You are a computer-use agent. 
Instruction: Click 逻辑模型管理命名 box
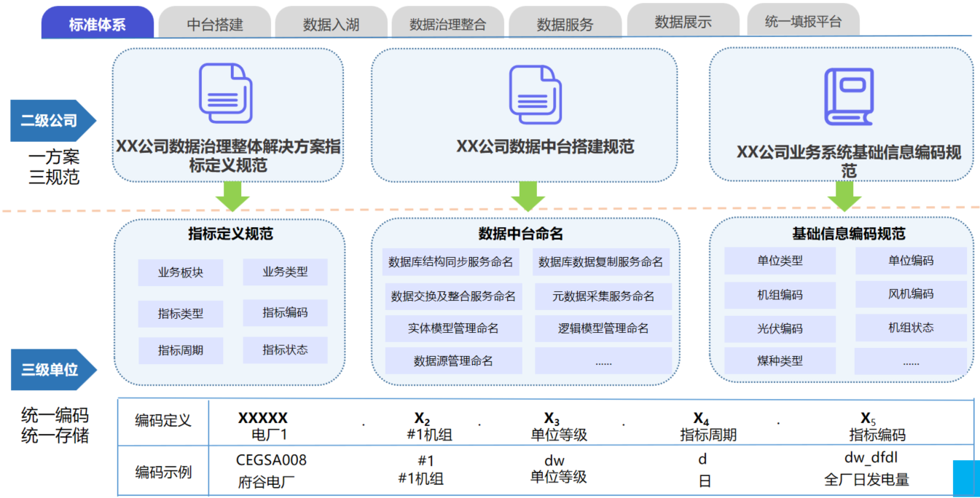tap(603, 328)
